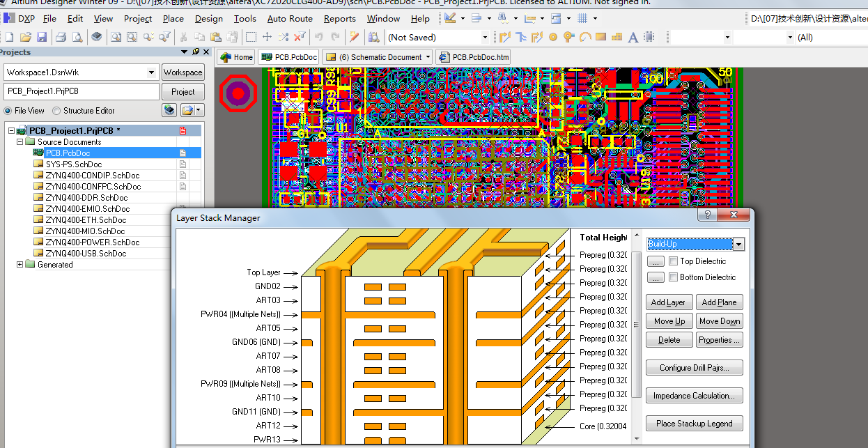
Task: Pick the Move selection cross-arrow tool
Action: pos(267,37)
